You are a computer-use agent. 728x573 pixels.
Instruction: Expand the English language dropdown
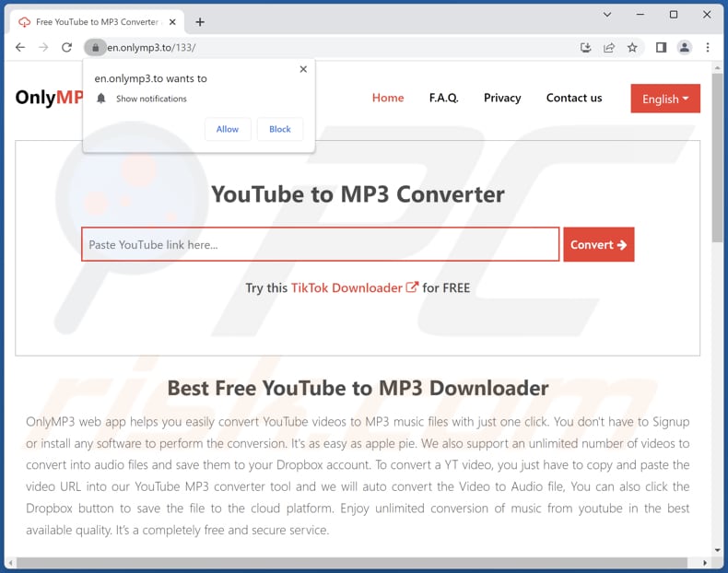click(665, 99)
